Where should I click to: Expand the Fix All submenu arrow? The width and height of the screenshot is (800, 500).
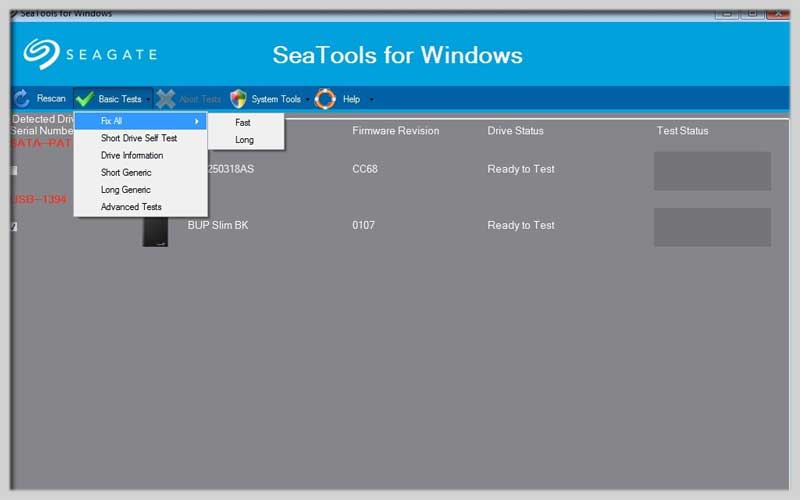196,121
